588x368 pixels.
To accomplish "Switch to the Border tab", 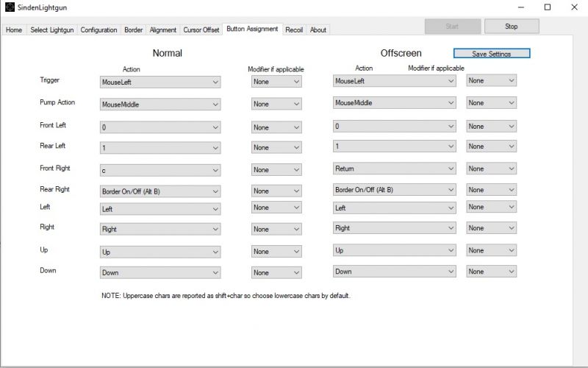I will [133, 30].
